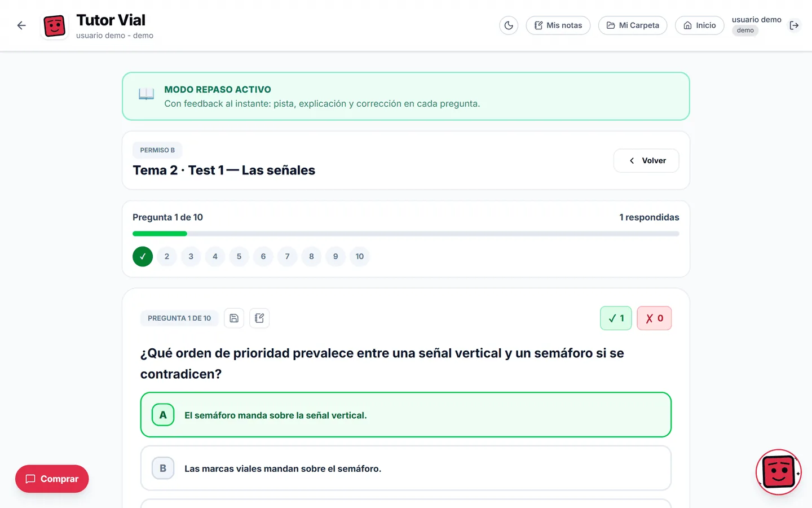The width and height of the screenshot is (812, 508).
Task: Click the '1 respondidas' text
Action: 649,217
